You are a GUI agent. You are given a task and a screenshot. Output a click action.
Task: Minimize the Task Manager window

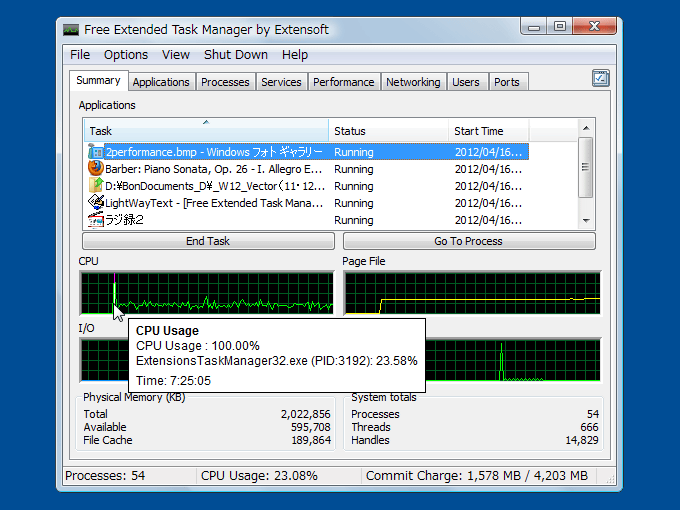pyautogui.click(x=534, y=27)
